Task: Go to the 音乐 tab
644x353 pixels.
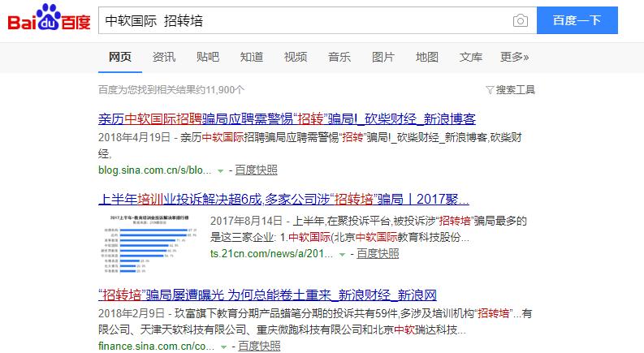Action: [x=339, y=57]
